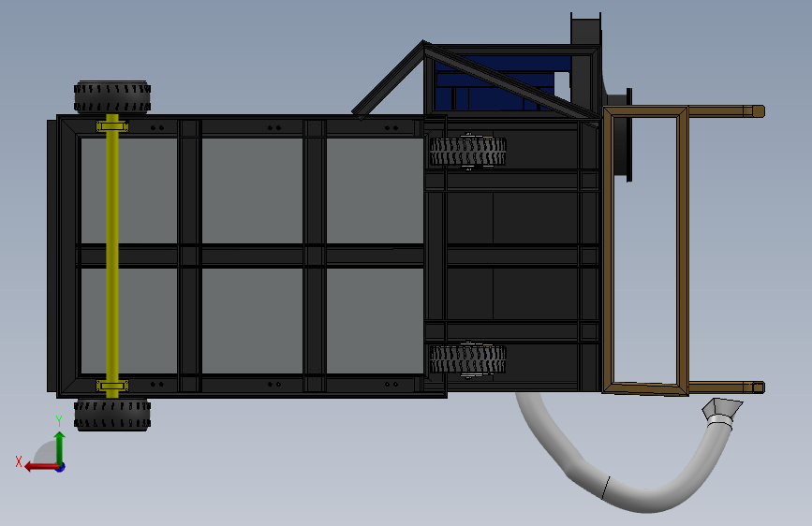Select the funnel nozzle at hose end

coord(722,412)
